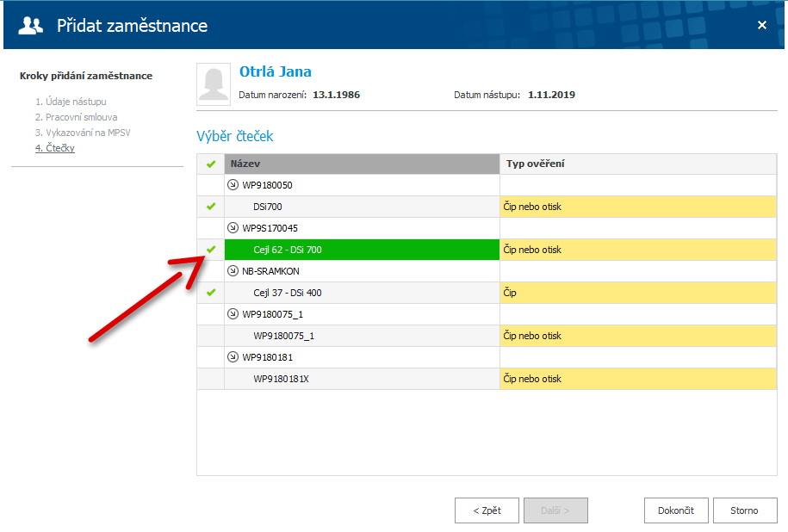Click the NB-SRAMKON group label

271,271
